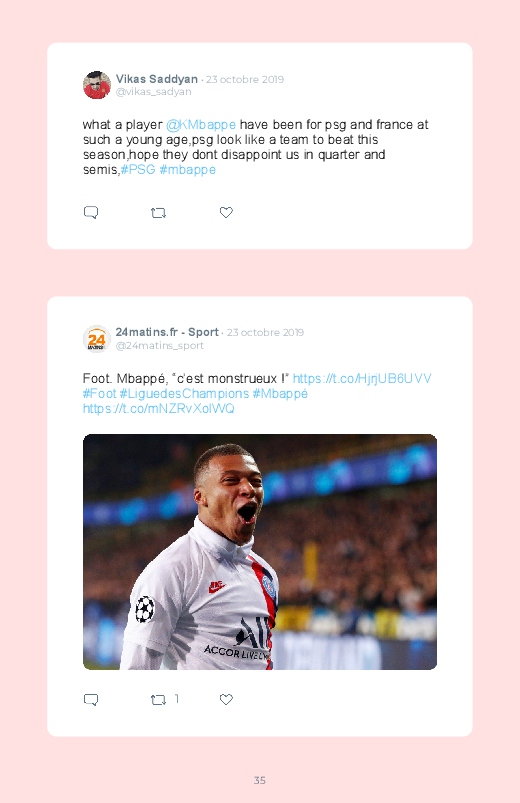View the celebrating footballer photo

tap(260, 552)
